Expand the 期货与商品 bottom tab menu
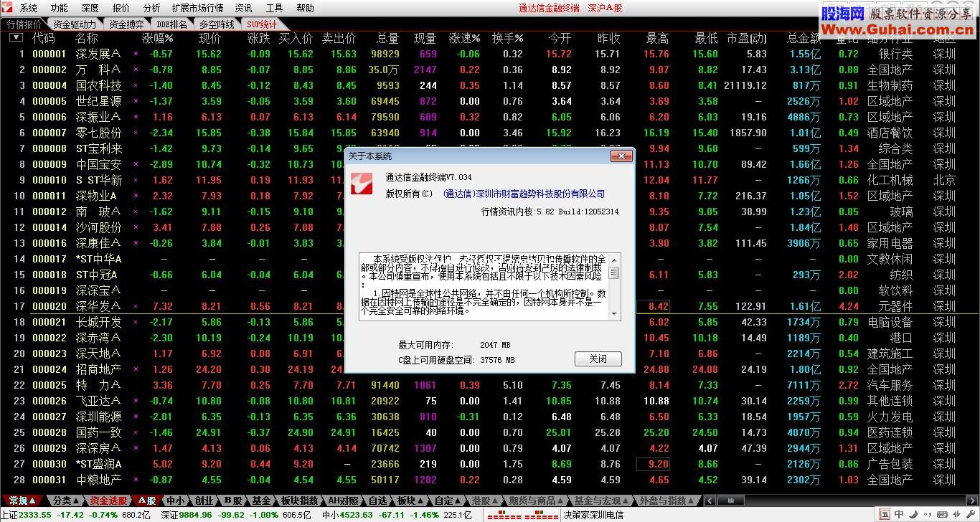980x522 pixels. pos(537,500)
